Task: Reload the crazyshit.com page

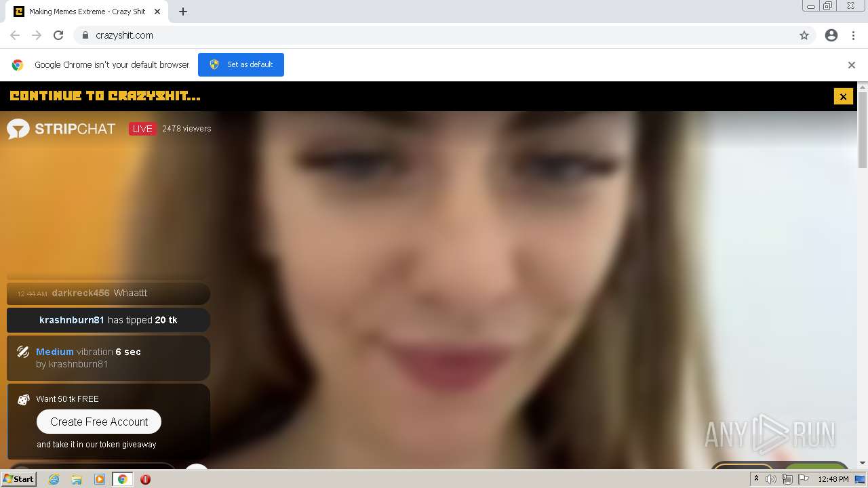Action: pyautogui.click(x=58, y=35)
